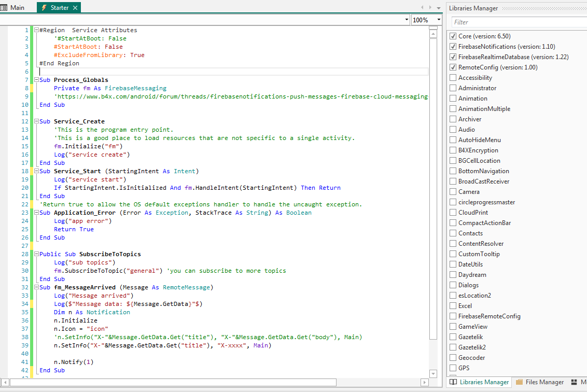Screen dimensions: 587x392
Task: Open the 100% zoom dropdown
Action: (439, 20)
